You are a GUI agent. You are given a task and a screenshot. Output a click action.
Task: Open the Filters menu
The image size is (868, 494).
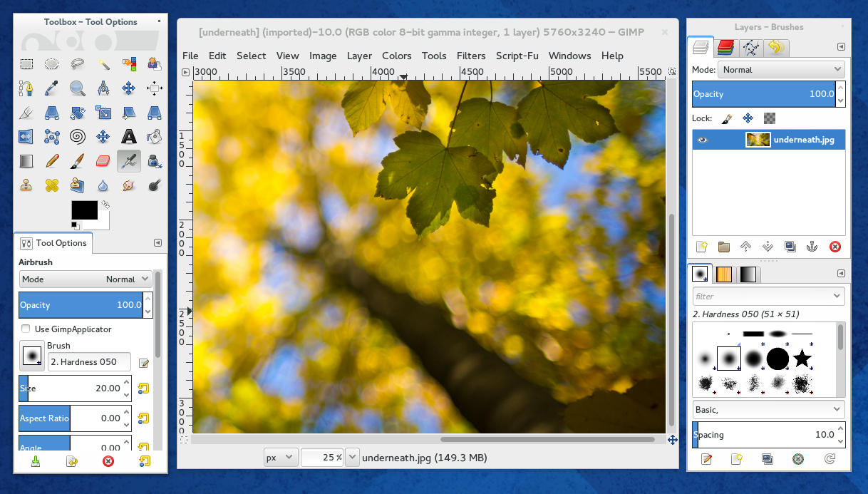[471, 56]
